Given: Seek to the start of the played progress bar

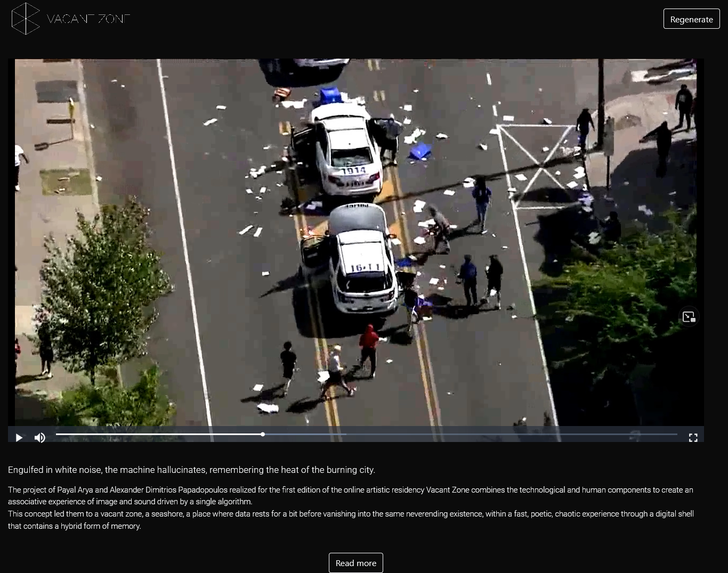Looking at the screenshot, I should 59,435.
